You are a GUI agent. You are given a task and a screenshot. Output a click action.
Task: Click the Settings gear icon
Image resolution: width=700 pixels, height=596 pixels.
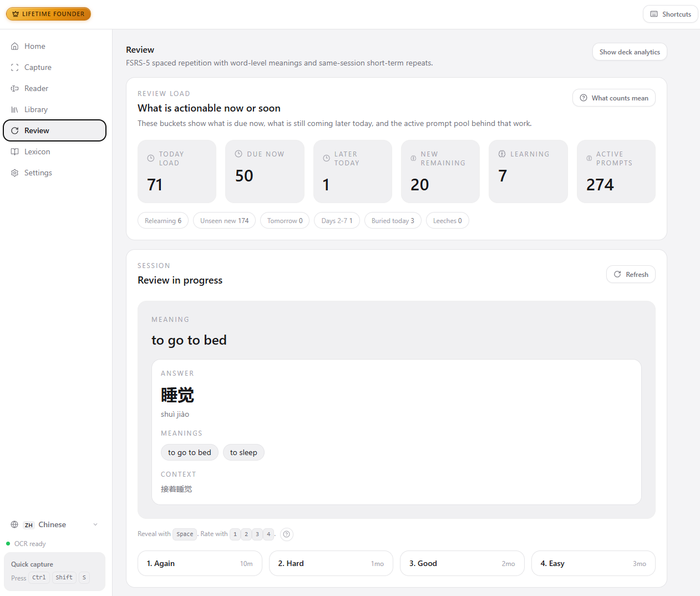coord(15,173)
